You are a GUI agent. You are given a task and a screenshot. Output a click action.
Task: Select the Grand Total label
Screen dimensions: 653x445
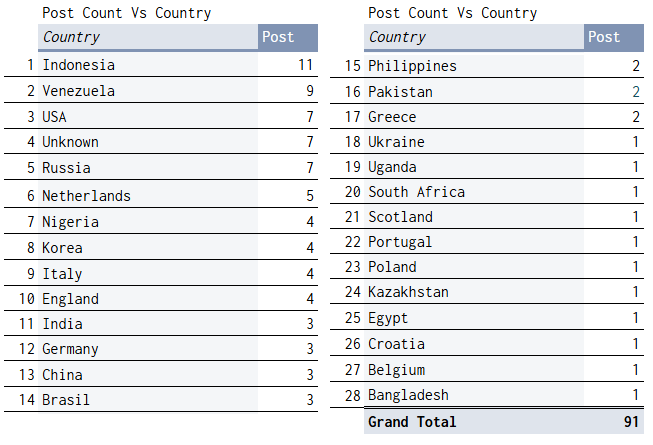pos(412,422)
